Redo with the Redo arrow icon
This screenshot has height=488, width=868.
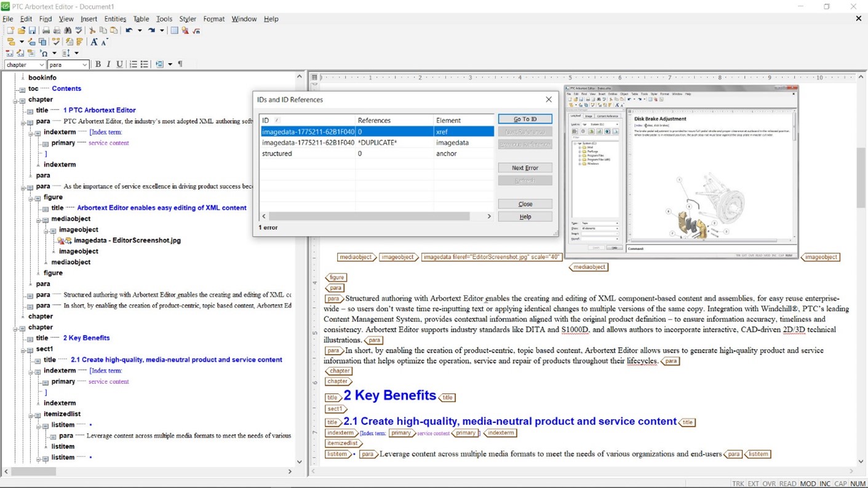click(x=151, y=30)
